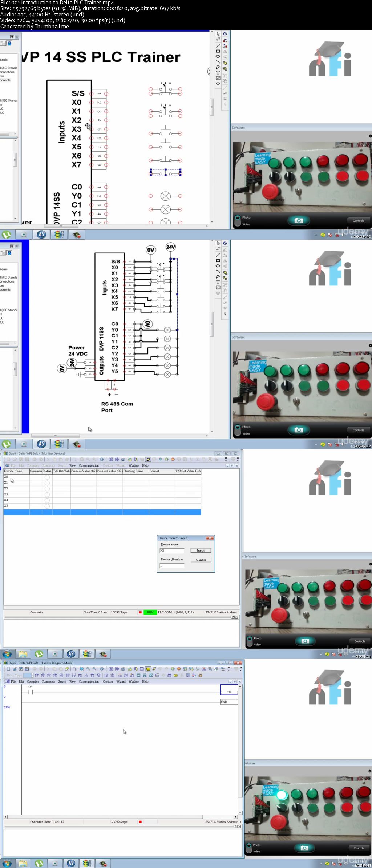Toggle Photo/Video switch in fourth frame webcam window

click(249, 848)
